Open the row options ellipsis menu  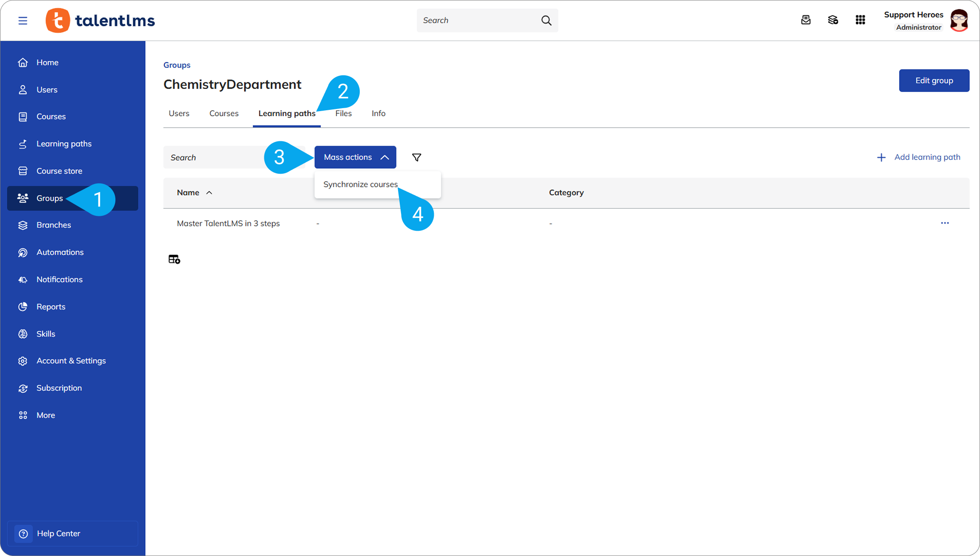(945, 223)
